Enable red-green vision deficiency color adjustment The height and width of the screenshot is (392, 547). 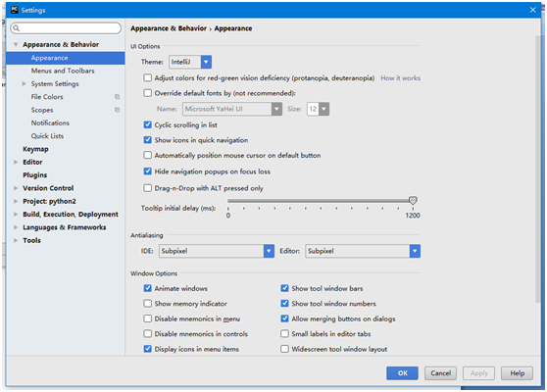(x=148, y=77)
